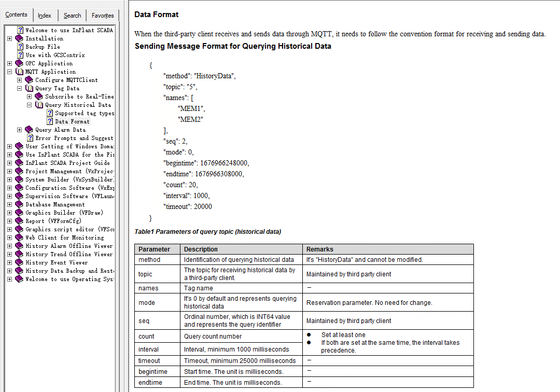Expand the Graphics script editor node
Viewport: 560px width, 392px height.
coord(10,230)
